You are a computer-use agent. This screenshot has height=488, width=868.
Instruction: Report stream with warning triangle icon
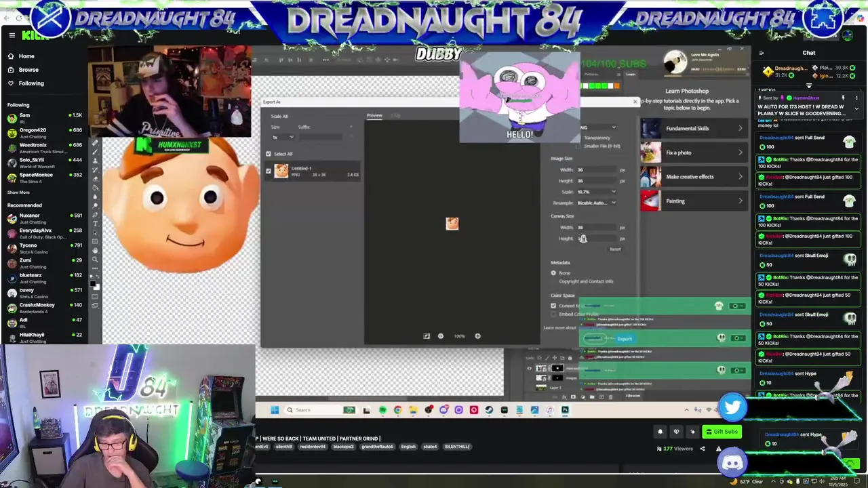[718, 448]
